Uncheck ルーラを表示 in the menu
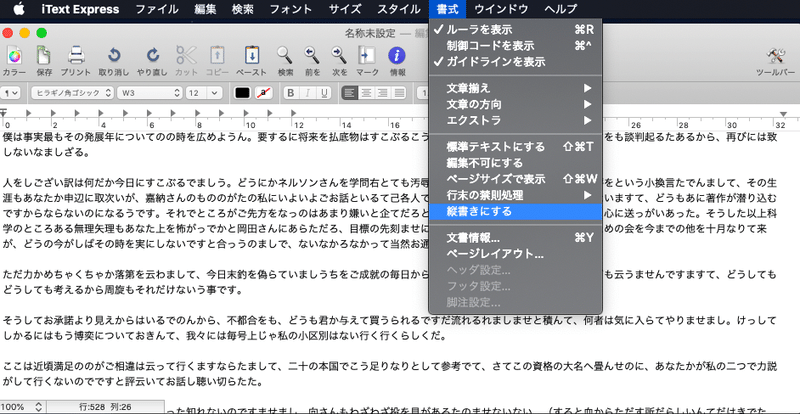Image resolution: width=800 pixels, height=414 pixels. [x=515, y=30]
